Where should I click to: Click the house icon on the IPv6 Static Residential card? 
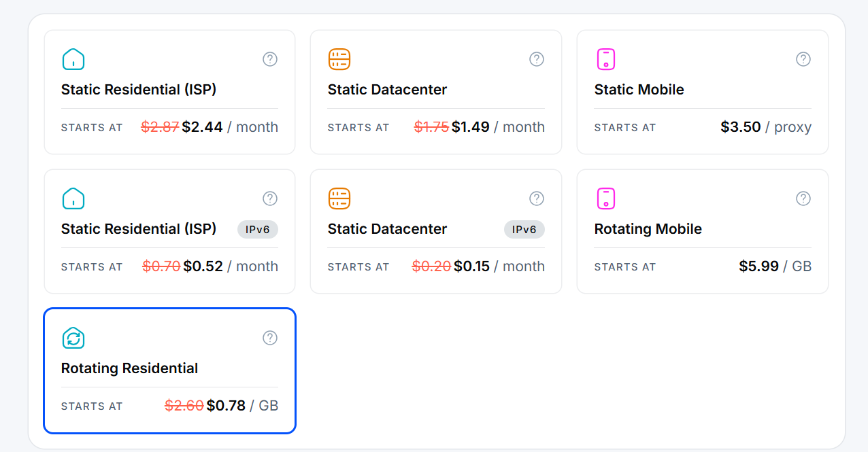click(73, 198)
